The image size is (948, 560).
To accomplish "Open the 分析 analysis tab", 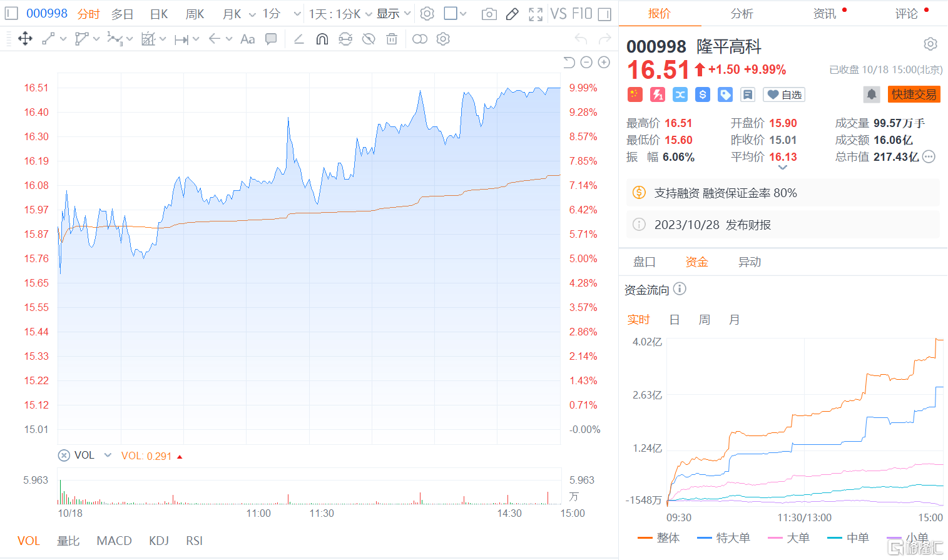I will coord(742,14).
